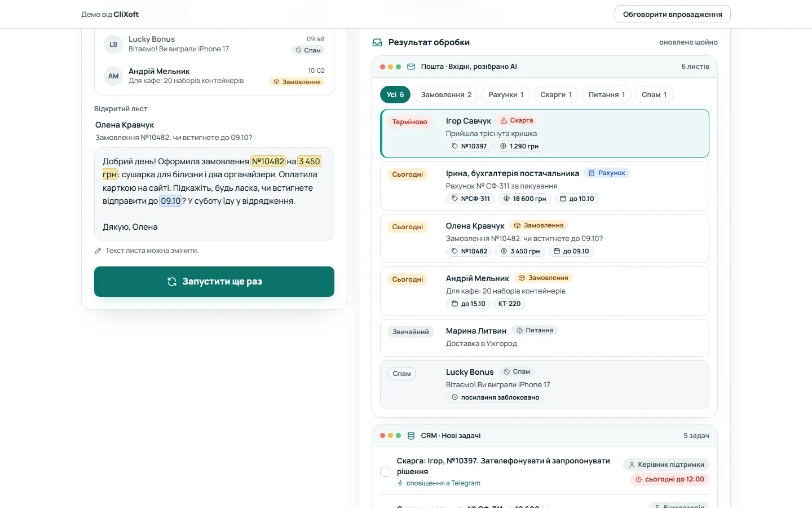Click the оновлено щойно status text
The width and height of the screenshot is (812, 508).
click(x=689, y=42)
